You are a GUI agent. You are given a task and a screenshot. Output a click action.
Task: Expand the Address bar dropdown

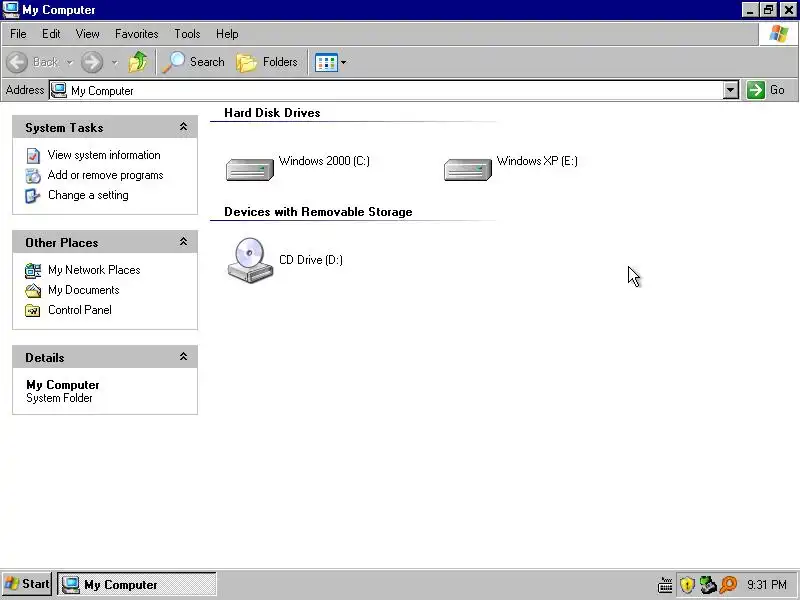(x=731, y=90)
